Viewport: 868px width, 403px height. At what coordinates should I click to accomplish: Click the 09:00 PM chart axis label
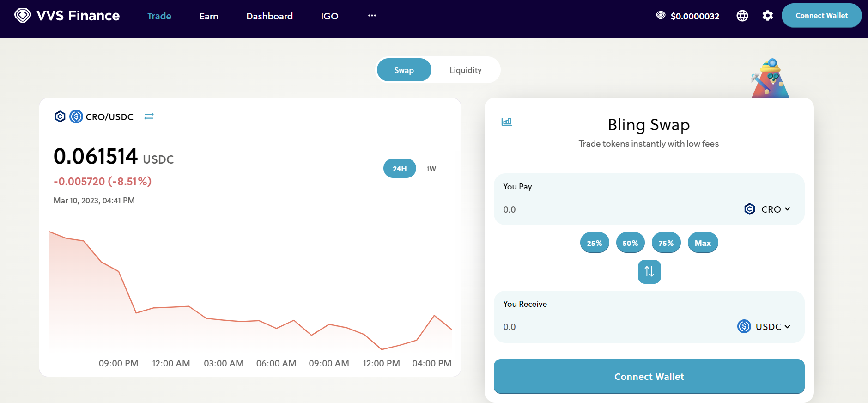[x=118, y=363]
